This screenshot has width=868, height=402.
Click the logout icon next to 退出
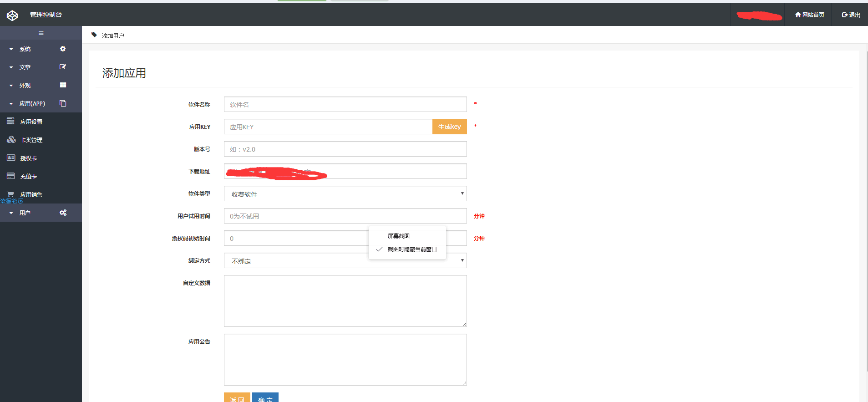tap(845, 15)
